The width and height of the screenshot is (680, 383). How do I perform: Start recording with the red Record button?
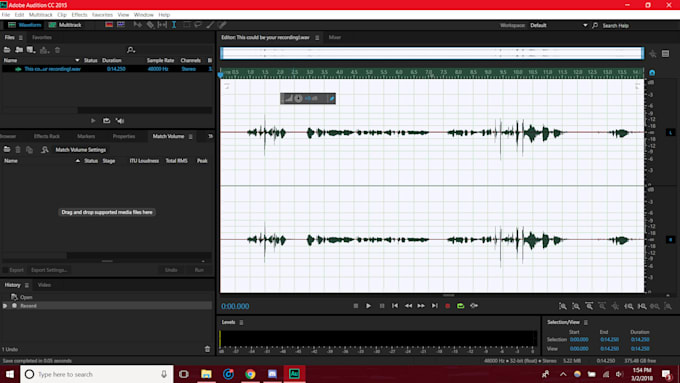[448, 306]
